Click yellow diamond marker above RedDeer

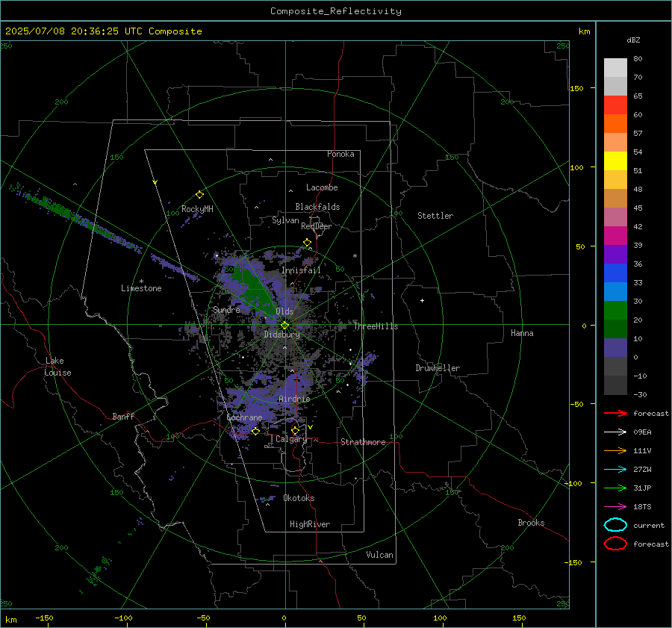307,243
